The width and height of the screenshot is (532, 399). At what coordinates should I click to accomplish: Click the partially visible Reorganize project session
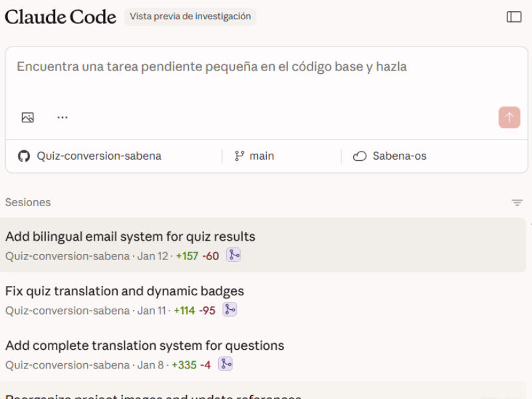[153, 395]
